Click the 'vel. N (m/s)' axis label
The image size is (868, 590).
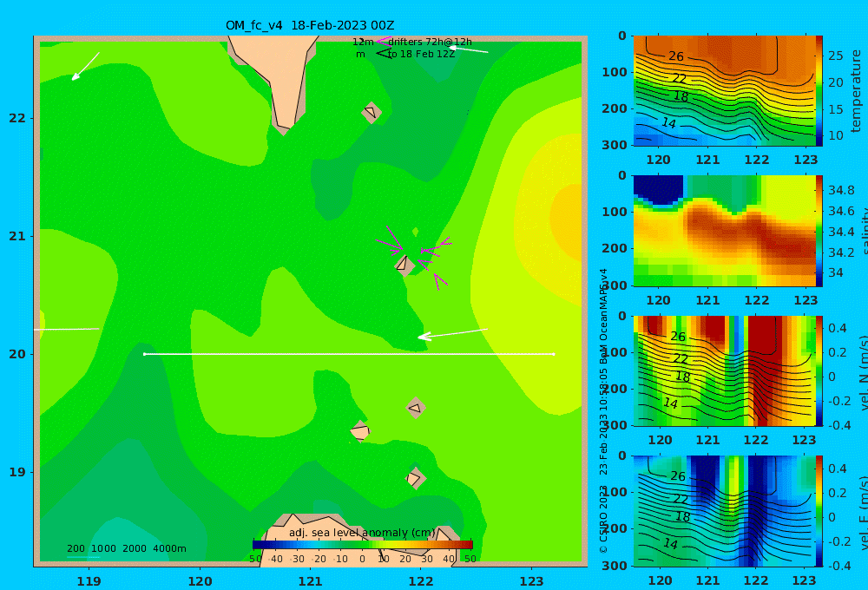tap(864, 373)
